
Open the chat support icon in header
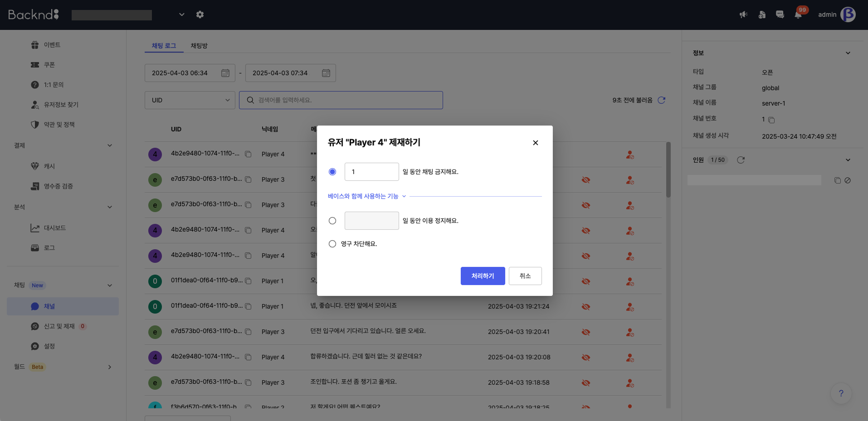[x=780, y=15]
